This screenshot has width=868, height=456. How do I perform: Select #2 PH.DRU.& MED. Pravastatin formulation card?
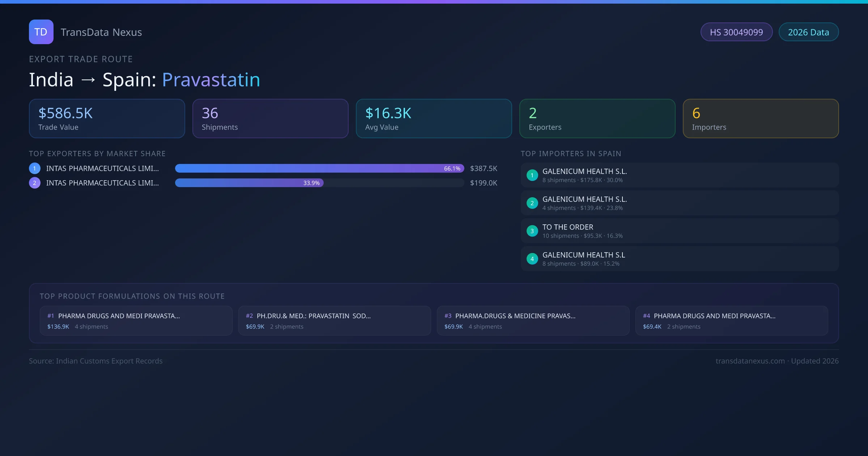click(335, 321)
